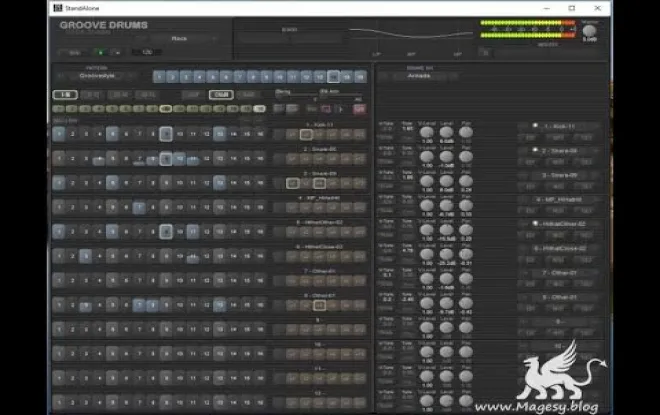Select the outlined velocity box in the Kick-11 row
The height and width of the screenshot is (415, 660).
pos(306,134)
